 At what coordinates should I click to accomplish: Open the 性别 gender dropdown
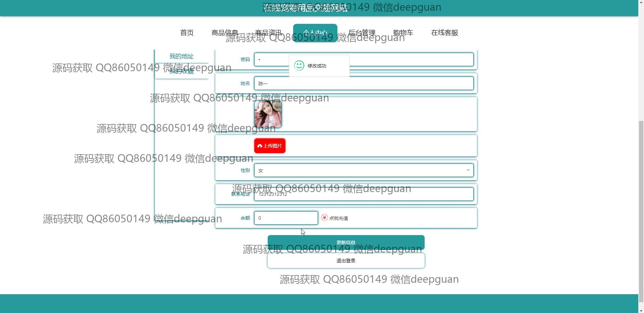click(x=364, y=170)
